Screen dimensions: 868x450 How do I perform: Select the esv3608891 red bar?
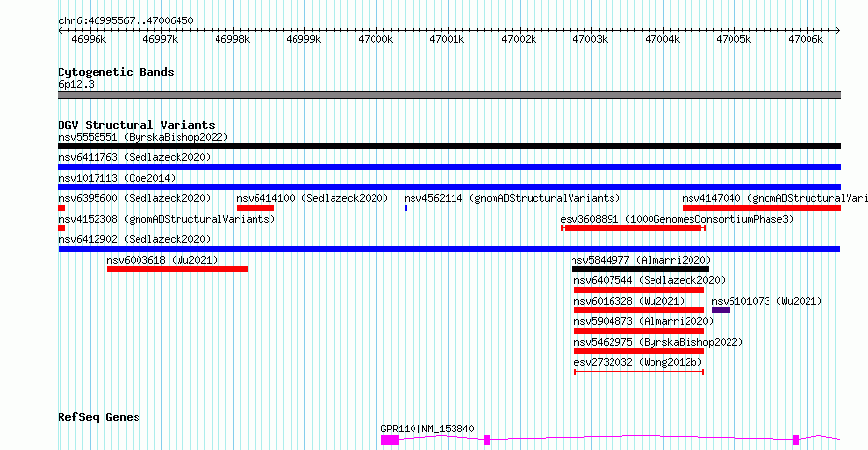633,228
